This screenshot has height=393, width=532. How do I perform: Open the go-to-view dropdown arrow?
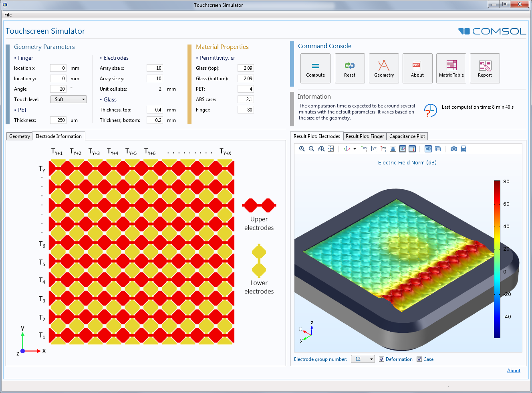pos(355,149)
